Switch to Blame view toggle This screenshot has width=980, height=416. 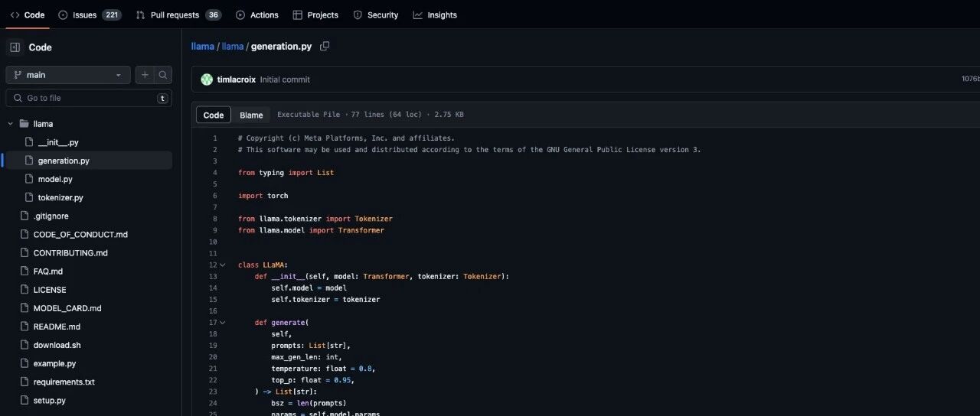(251, 115)
